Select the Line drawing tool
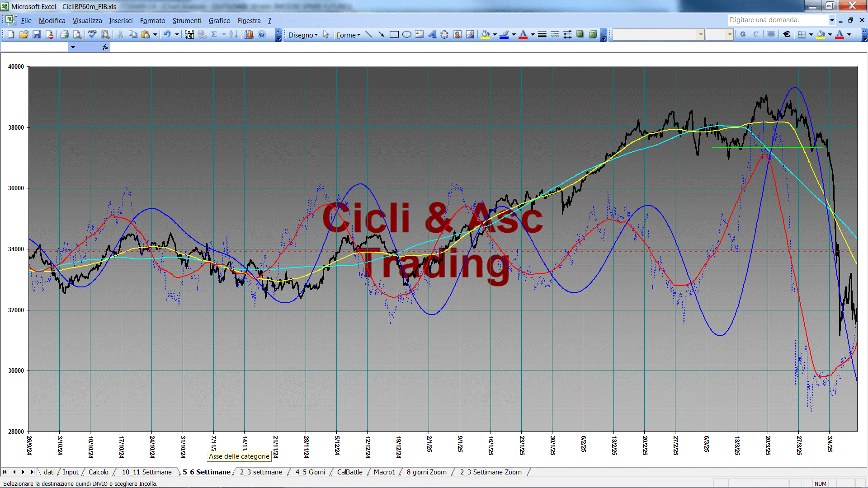Image resolution: width=868 pixels, height=488 pixels. pos(369,34)
